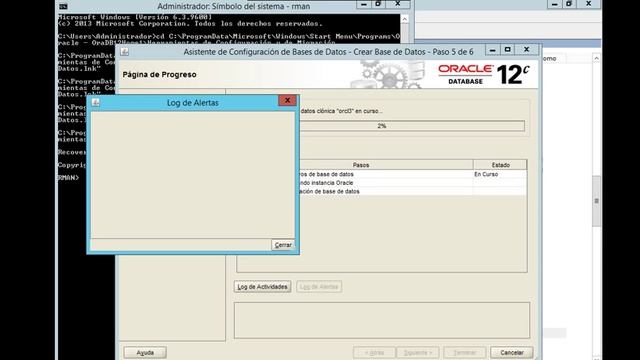This screenshot has width=640, height=360.
Task: Click the Cerrar button in alert log
Action: pyautogui.click(x=283, y=245)
